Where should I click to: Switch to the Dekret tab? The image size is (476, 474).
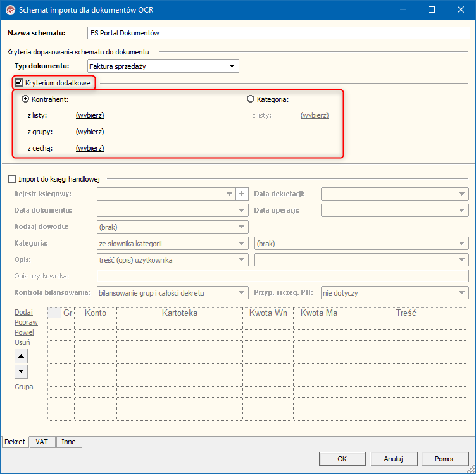[x=15, y=442]
